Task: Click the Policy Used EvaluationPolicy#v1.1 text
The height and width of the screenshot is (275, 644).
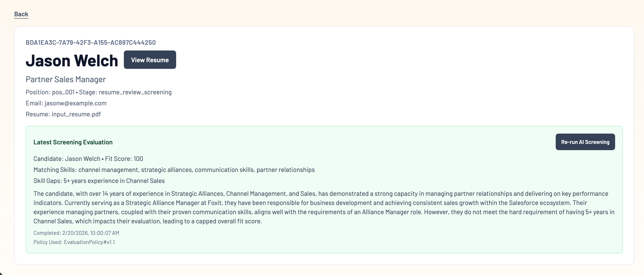Action: tap(74, 242)
